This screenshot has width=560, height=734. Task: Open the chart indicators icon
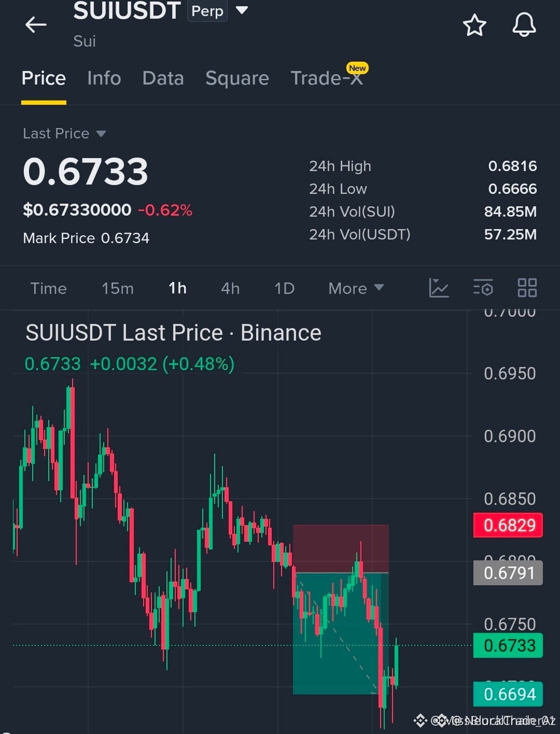click(439, 288)
